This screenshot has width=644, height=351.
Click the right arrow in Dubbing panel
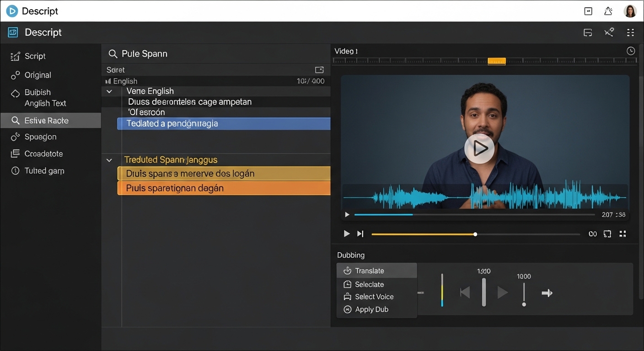coord(547,293)
